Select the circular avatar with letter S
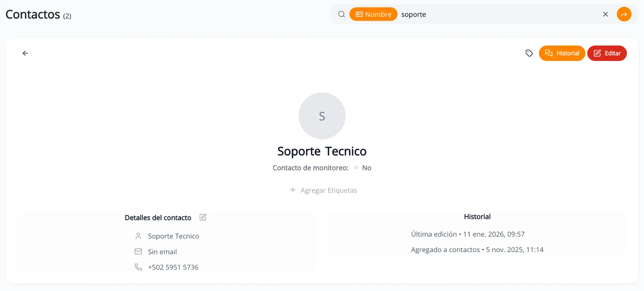 (322, 116)
